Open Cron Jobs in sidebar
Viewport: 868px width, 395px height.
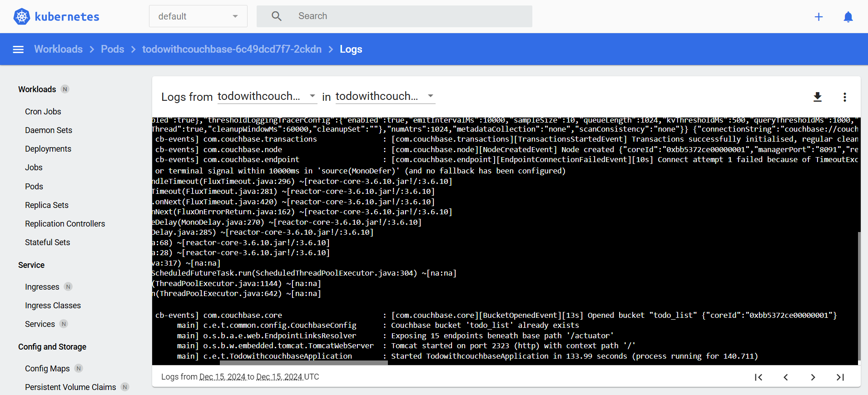[x=43, y=112]
